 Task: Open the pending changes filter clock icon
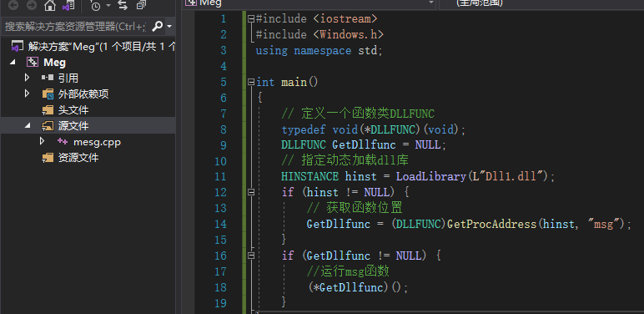95,5
